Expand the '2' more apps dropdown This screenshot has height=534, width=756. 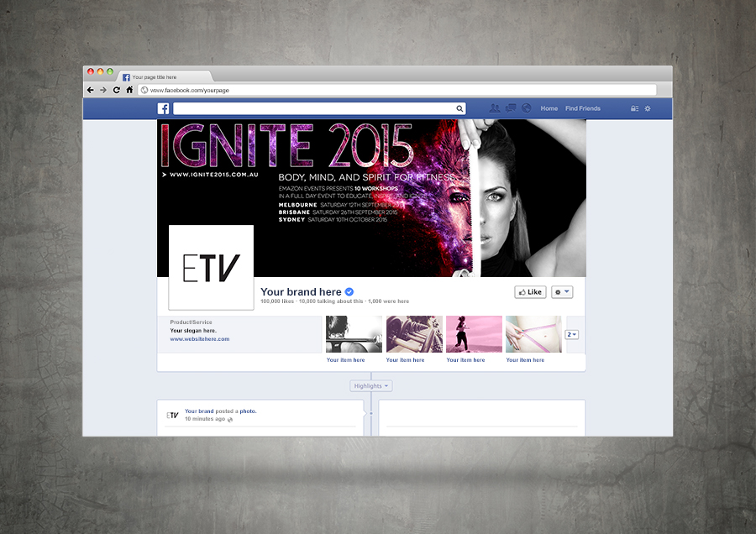click(x=572, y=334)
